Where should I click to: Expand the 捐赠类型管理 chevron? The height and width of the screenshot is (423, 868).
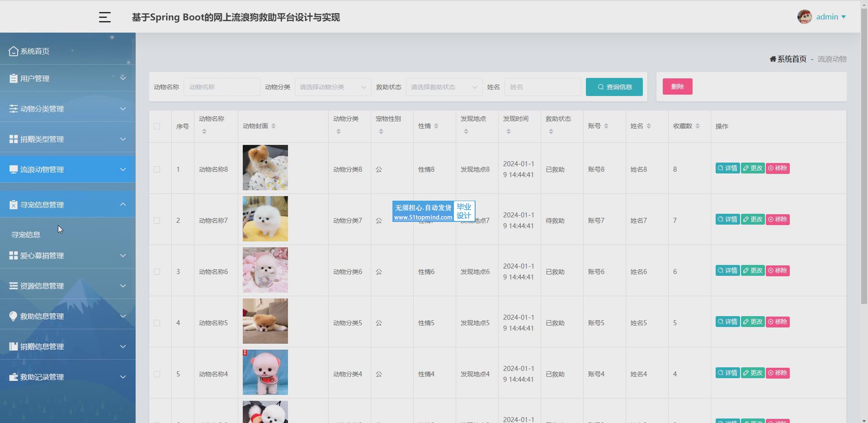[x=123, y=139]
